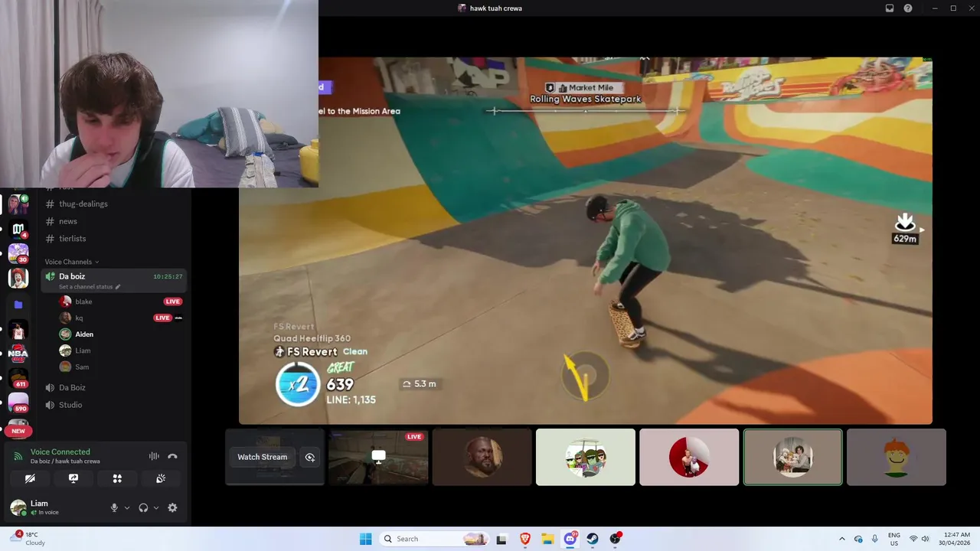This screenshot has height=551, width=980.
Task: Open the server with badge 611
Action: (18, 378)
